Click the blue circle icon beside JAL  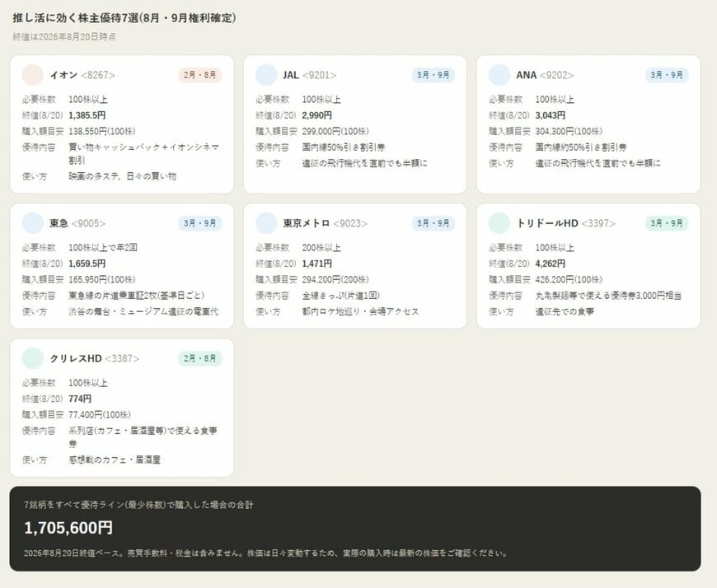(x=266, y=75)
